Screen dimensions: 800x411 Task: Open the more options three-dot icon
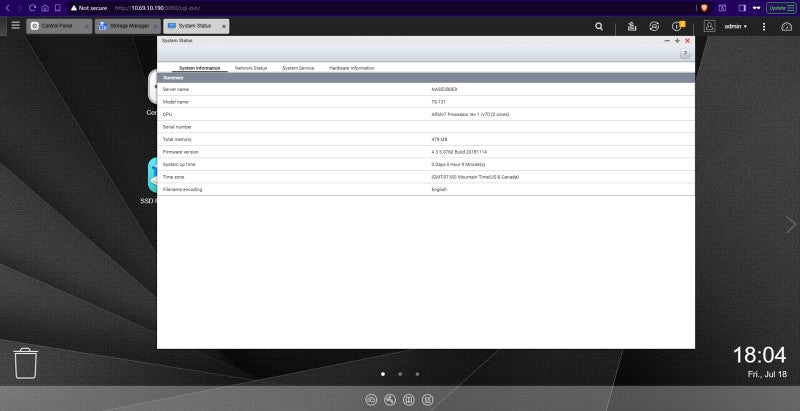point(764,27)
